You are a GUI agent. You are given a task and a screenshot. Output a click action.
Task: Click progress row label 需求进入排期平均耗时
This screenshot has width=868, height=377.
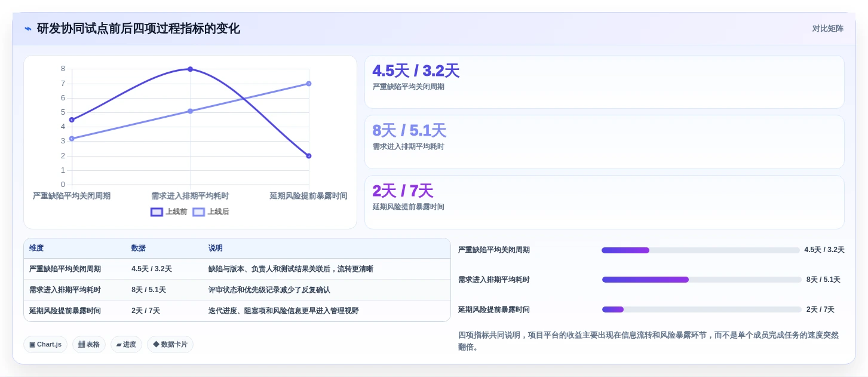tap(494, 280)
